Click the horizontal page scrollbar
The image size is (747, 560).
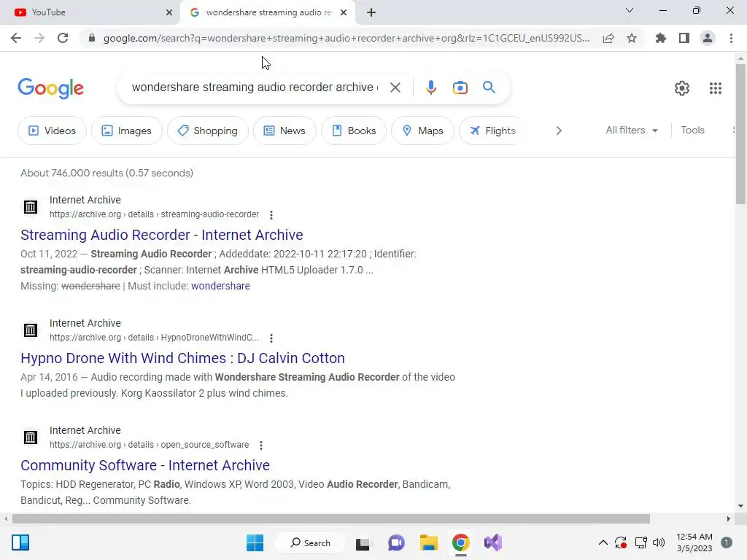(331, 518)
